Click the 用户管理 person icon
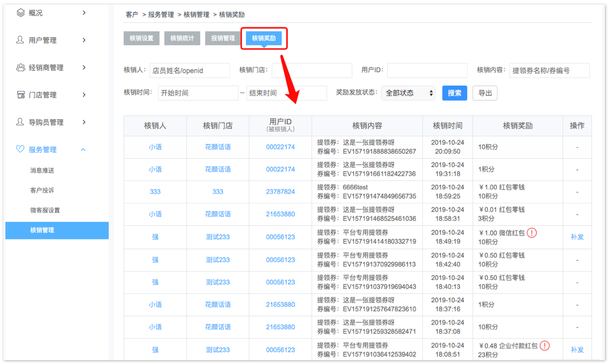The height and width of the screenshot is (364, 611). click(x=20, y=40)
